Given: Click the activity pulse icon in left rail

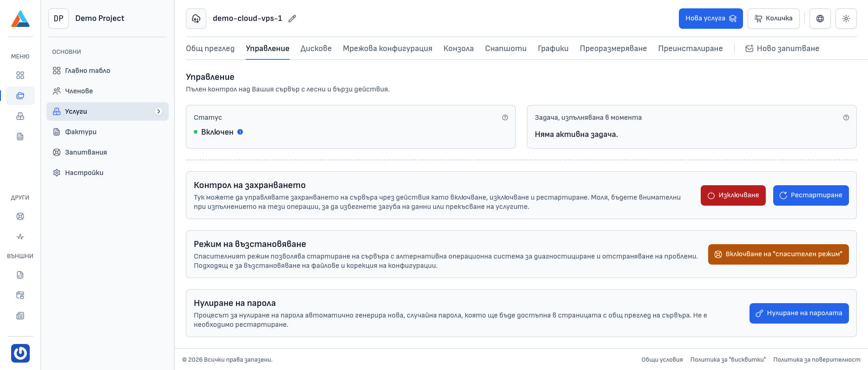Looking at the screenshot, I should tap(20, 237).
